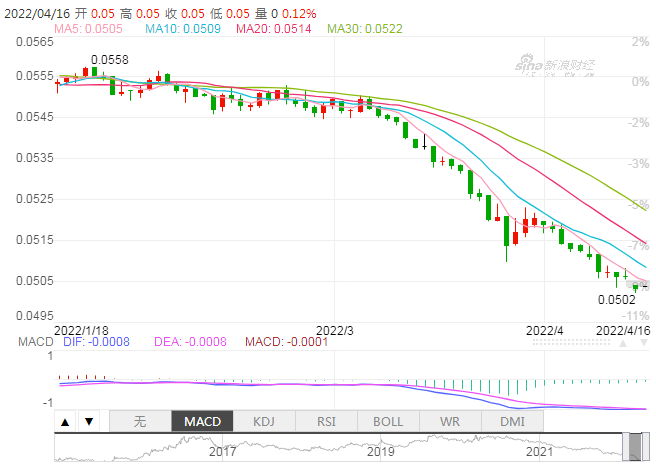This screenshot has width=656, height=465.
Task: Click the down arrow indicator button
Action: click(88, 422)
